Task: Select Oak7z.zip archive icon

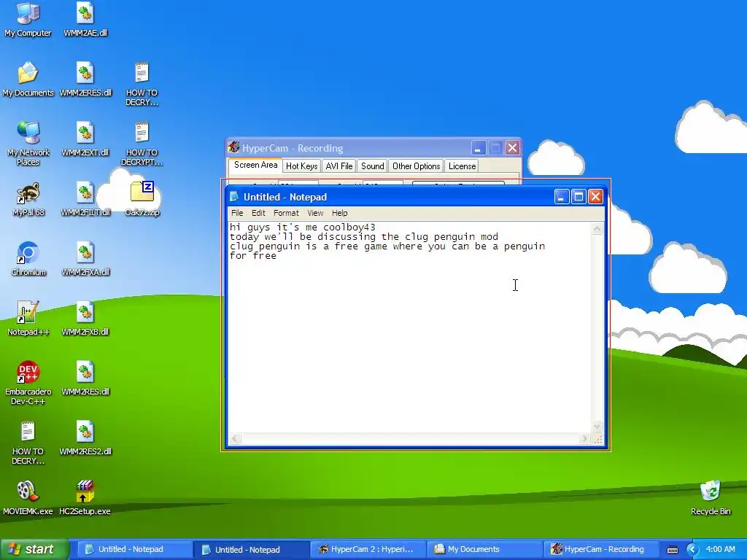Action: (x=142, y=199)
